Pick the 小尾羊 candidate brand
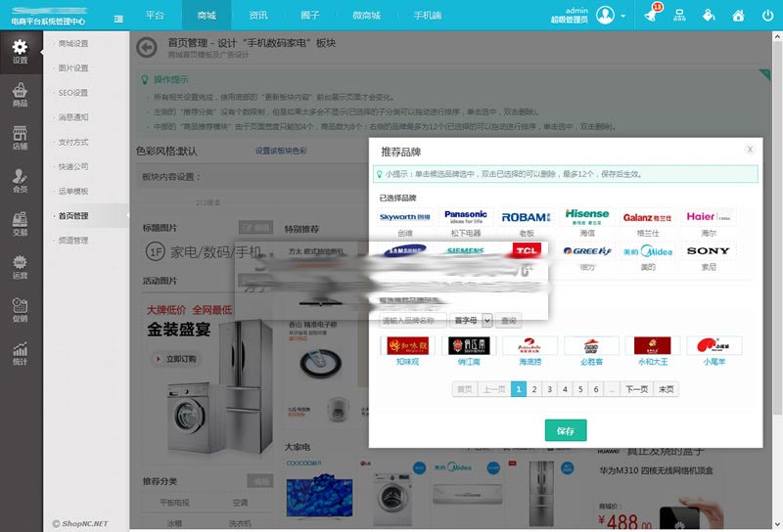 click(x=714, y=351)
